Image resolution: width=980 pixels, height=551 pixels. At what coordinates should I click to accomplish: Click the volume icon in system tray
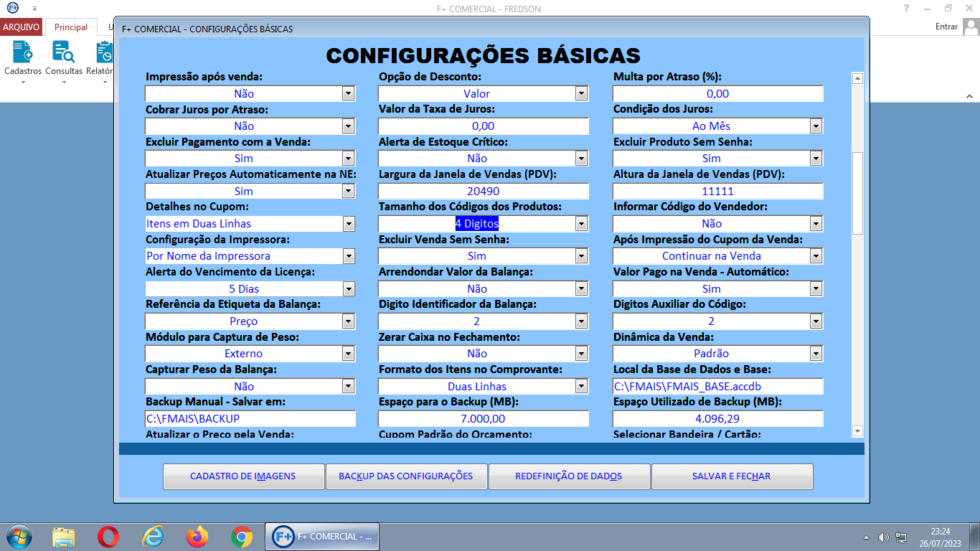pyautogui.click(x=883, y=537)
